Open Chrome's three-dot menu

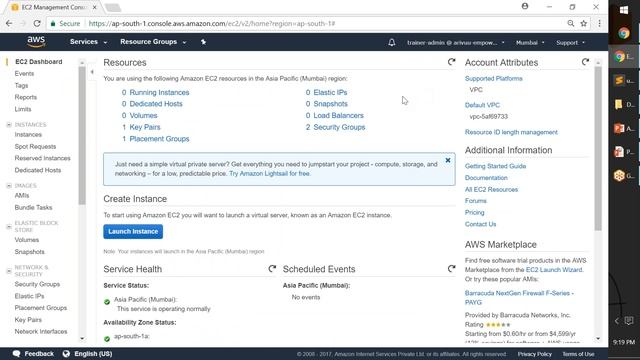coord(599,24)
